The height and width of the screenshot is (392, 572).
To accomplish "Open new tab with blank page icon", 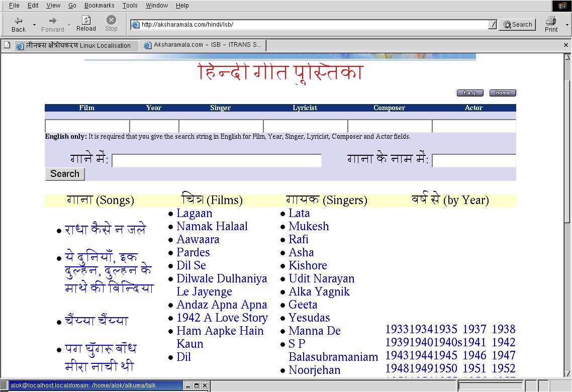I will (7, 45).
